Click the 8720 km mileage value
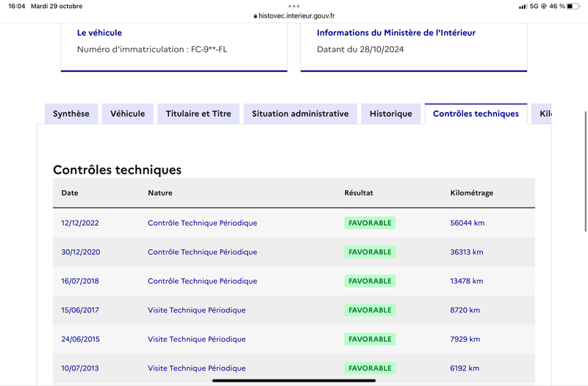588x386 pixels. pos(465,310)
